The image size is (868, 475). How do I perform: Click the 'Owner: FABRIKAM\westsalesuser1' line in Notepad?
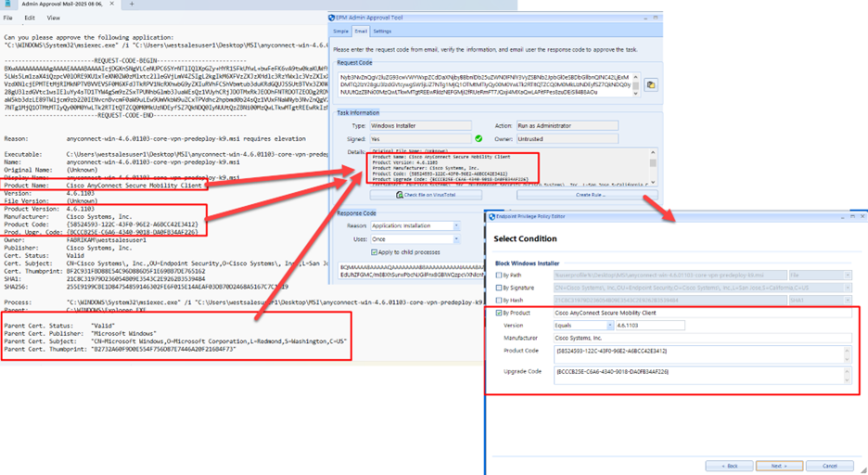click(75, 240)
